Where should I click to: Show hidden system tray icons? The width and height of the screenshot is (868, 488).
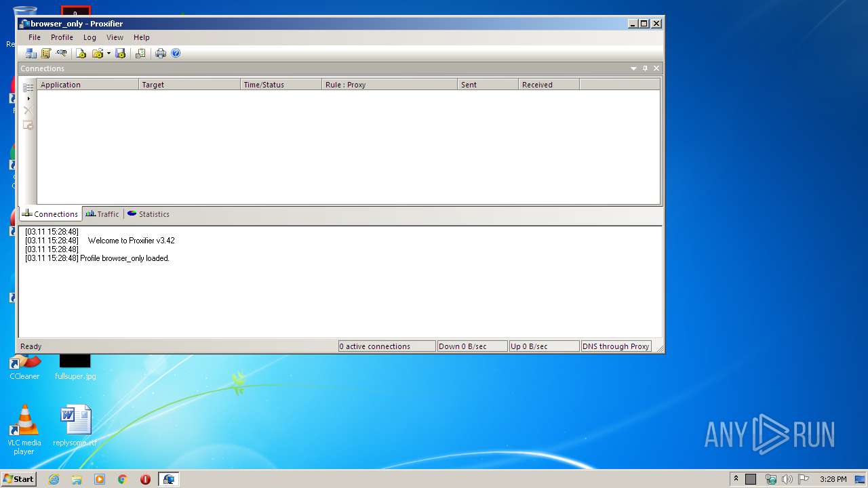pos(736,479)
